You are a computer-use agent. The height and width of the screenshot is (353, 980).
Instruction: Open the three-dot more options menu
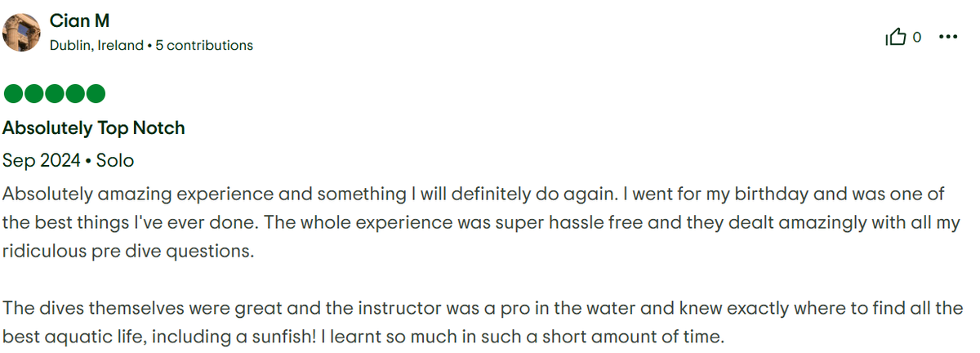[948, 37]
